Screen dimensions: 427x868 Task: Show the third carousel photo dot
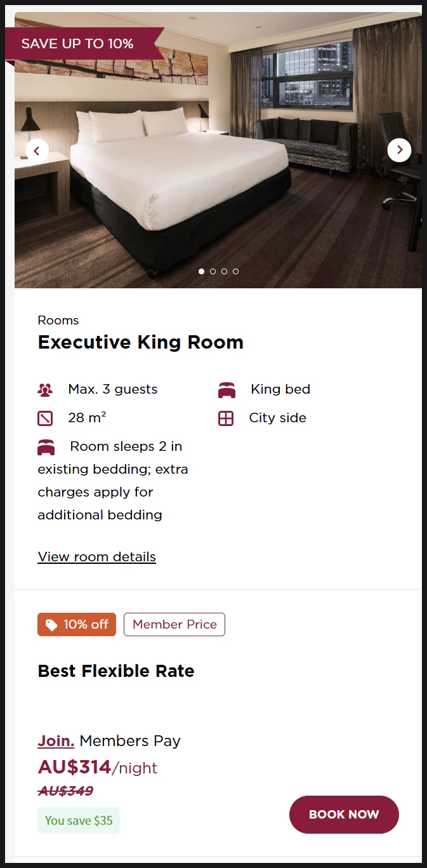[224, 271]
